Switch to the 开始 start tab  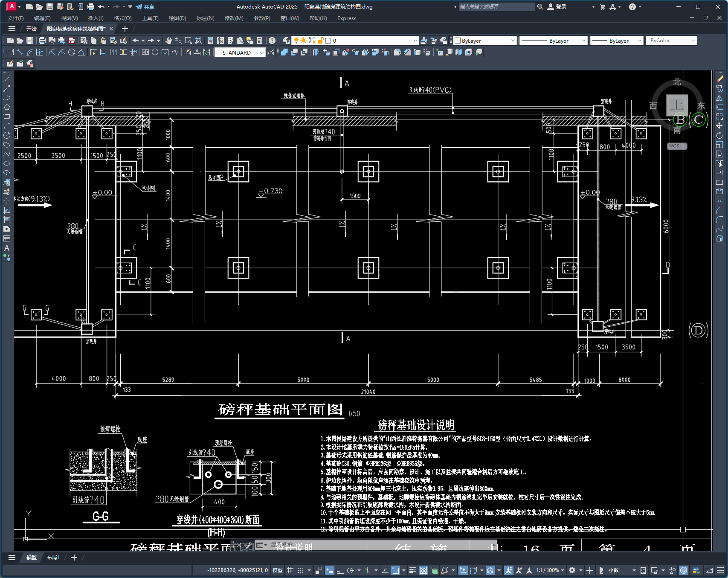coord(32,29)
